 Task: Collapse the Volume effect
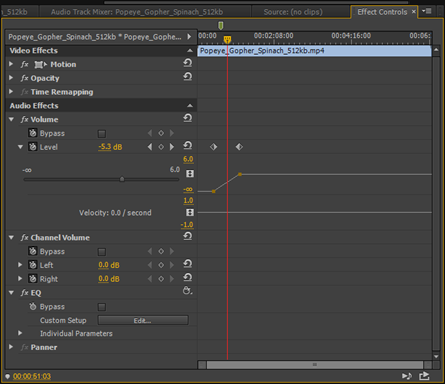pyautogui.click(x=11, y=119)
